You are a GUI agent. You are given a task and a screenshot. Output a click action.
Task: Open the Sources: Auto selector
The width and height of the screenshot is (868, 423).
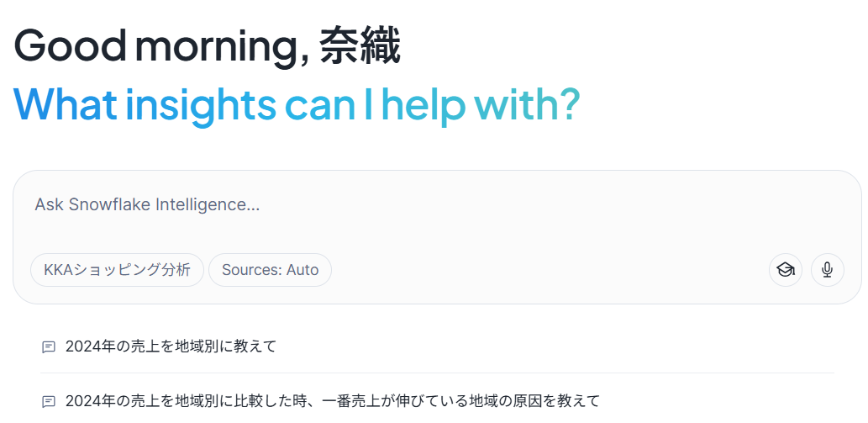270,270
